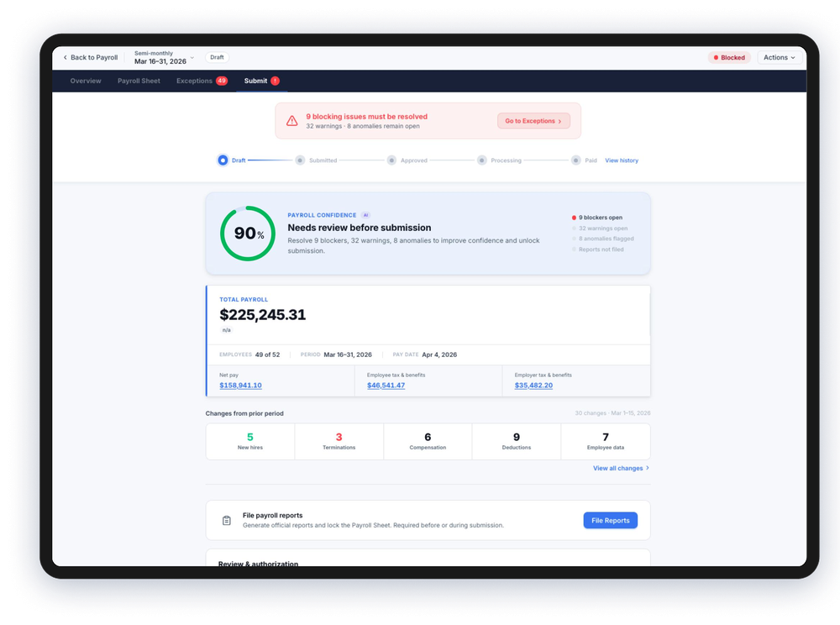Click Go to Exceptions button
840x625 pixels.
pos(533,121)
